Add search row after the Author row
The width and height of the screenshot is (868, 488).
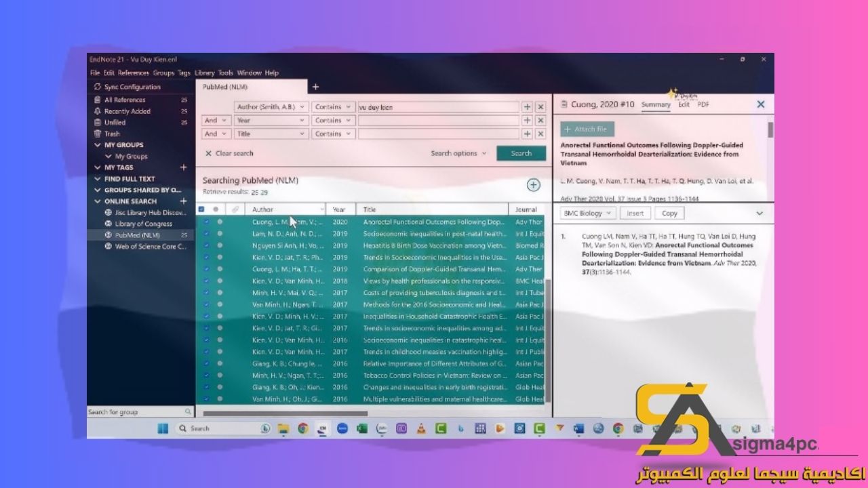tap(527, 107)
